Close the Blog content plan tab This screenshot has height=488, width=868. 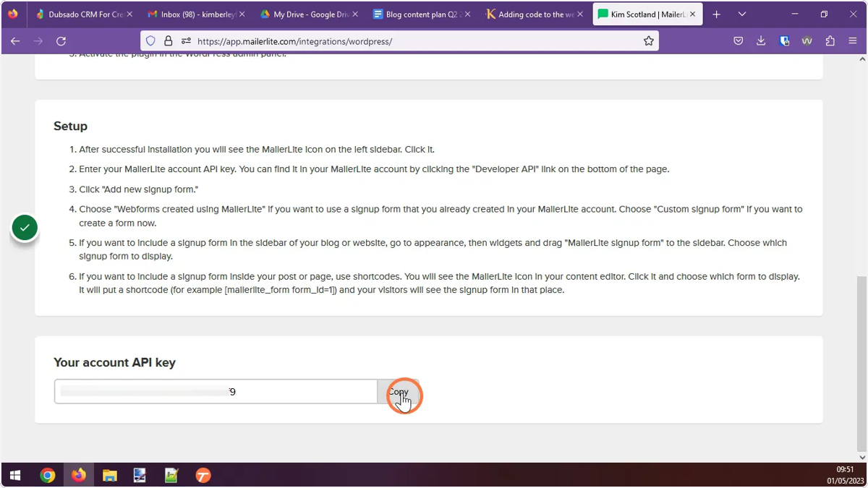467,14
